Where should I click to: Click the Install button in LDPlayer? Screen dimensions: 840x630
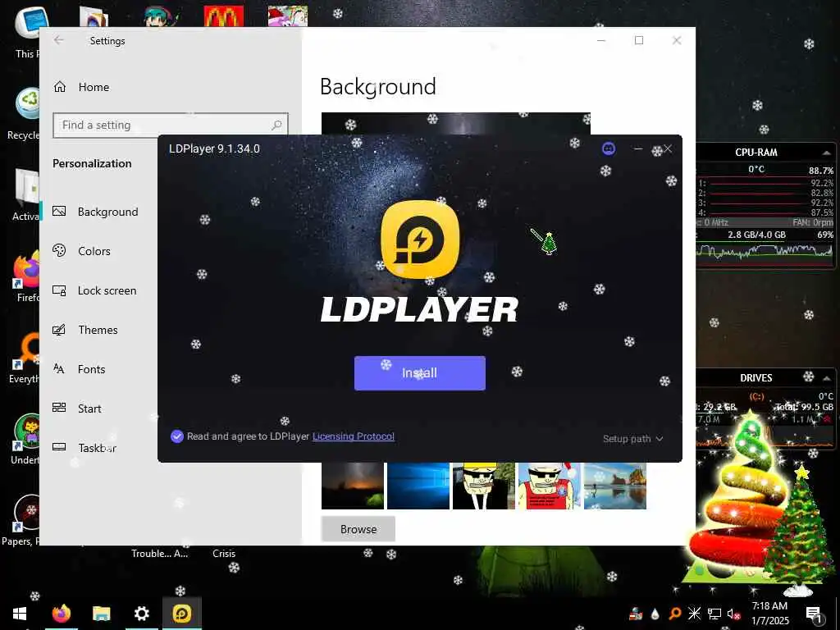[419, 373]
